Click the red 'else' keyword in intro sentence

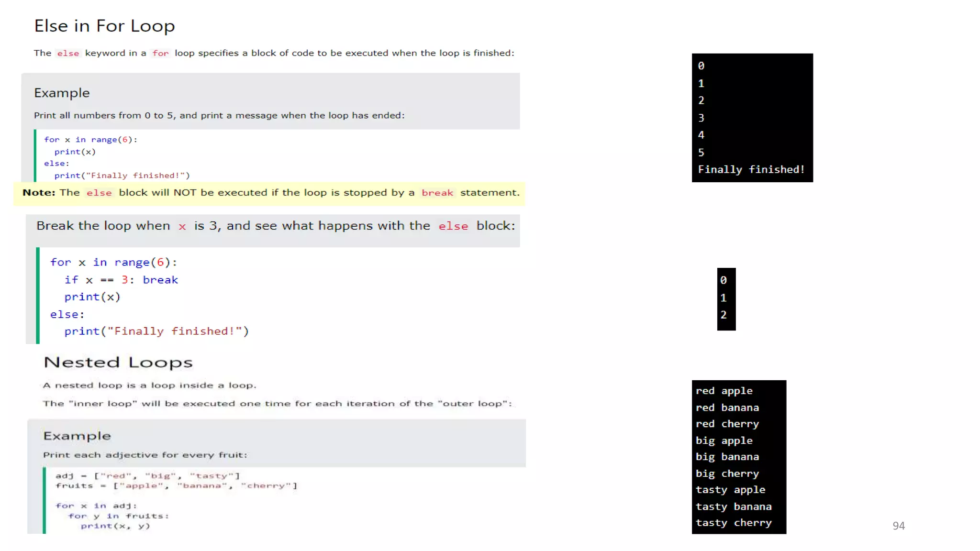coord(68,53)
